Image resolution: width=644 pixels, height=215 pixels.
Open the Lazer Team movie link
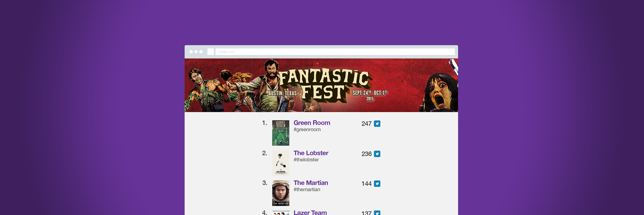[x=310, y=212]
